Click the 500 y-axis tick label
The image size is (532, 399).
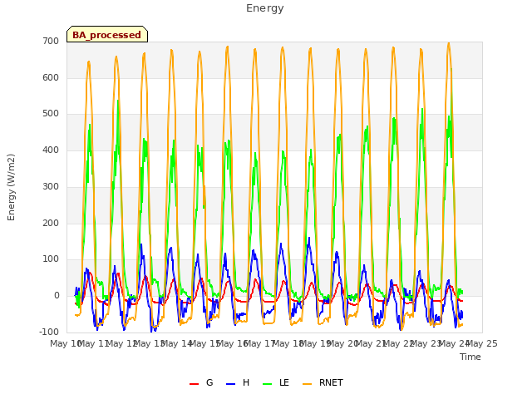pyautogui.click(x=51, y=114)
